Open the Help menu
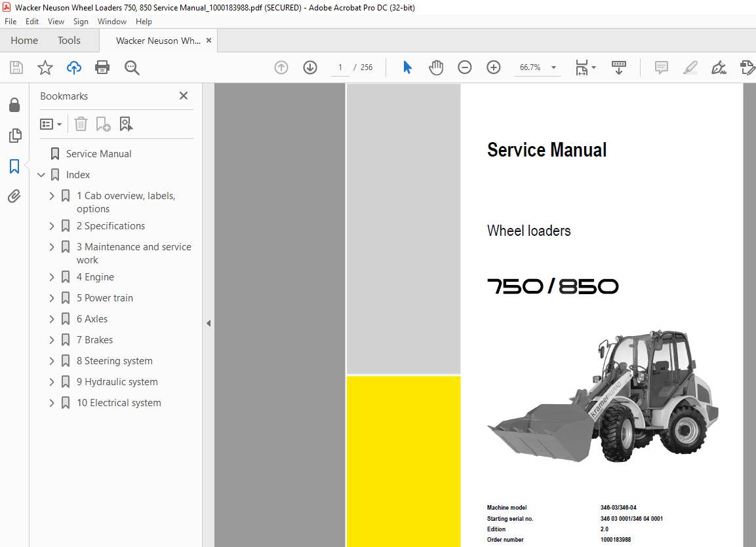 (x=144, y=22)
